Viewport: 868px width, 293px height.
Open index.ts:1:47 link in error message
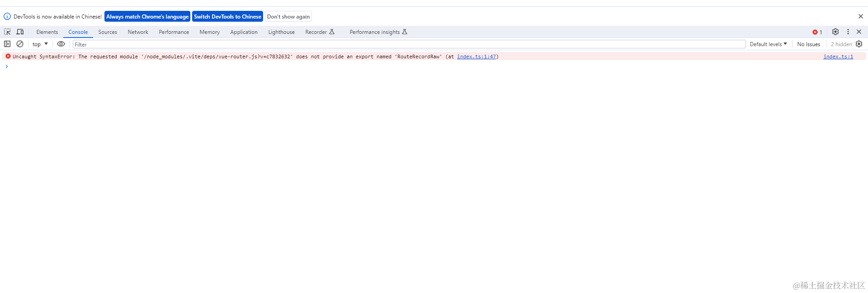tap(476, 57)
